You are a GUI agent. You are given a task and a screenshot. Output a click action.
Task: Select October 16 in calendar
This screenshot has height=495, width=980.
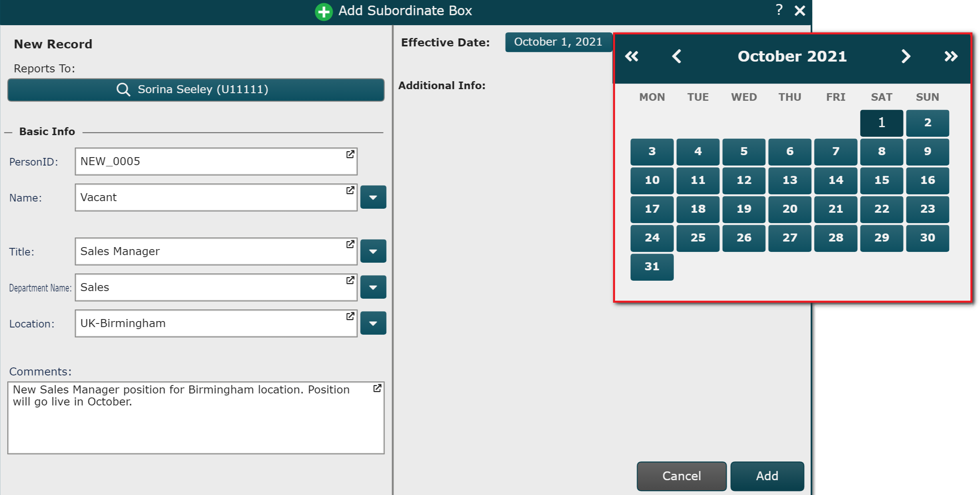(928, 180)
